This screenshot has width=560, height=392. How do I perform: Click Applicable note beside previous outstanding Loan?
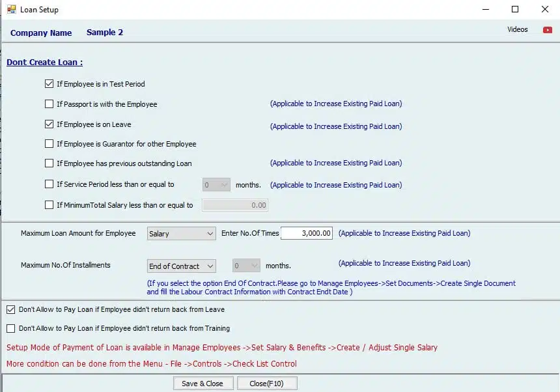click(x=336, y=163)
